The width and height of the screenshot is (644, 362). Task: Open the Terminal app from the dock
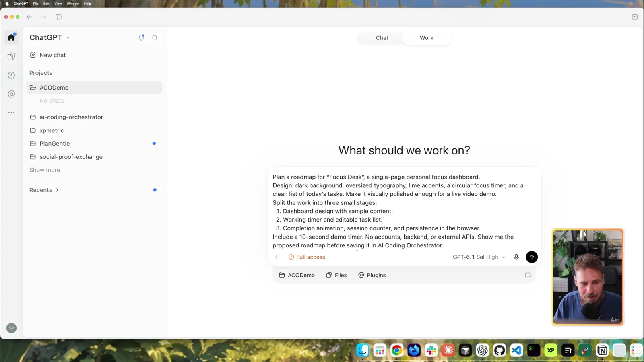pos(534,350)
